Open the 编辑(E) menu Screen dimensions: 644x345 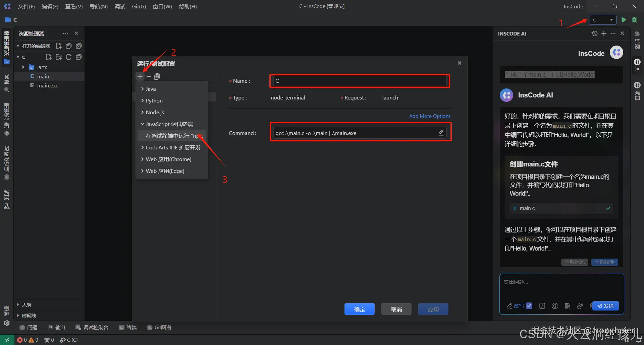pos(50,6)
